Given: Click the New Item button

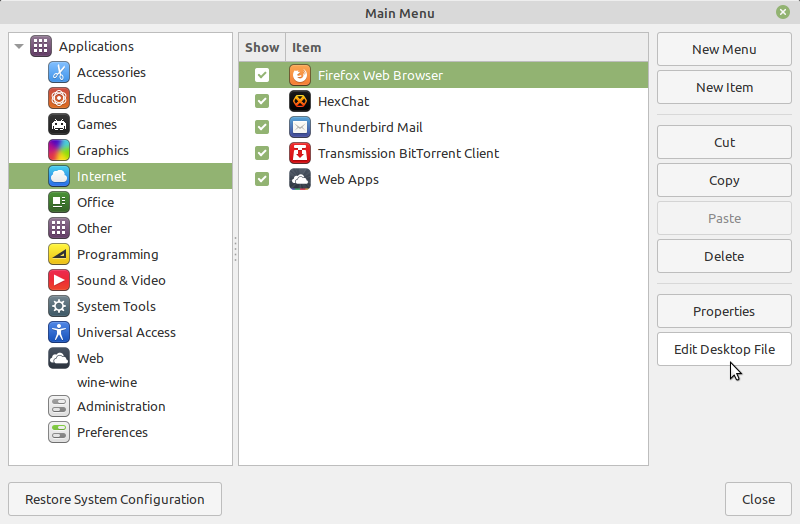Looking at the screenshot, I should tap(724, 87).
